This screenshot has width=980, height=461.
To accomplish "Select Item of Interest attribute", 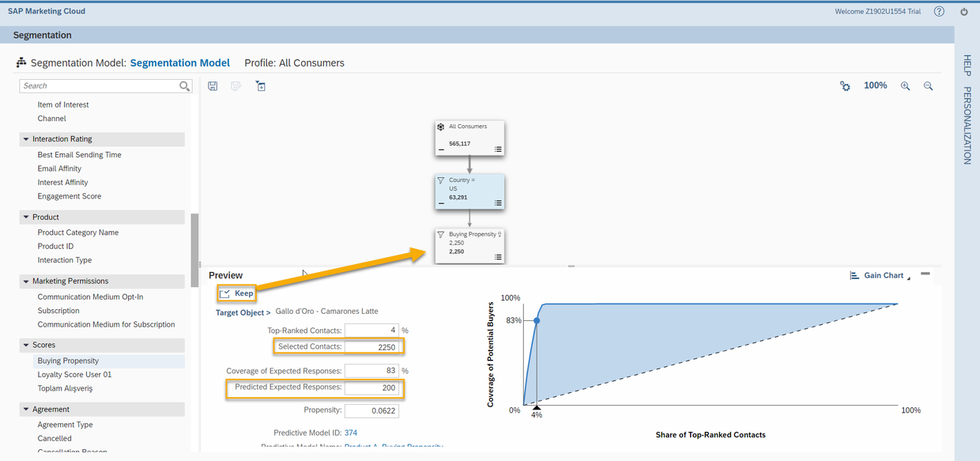I will [63, 104].
